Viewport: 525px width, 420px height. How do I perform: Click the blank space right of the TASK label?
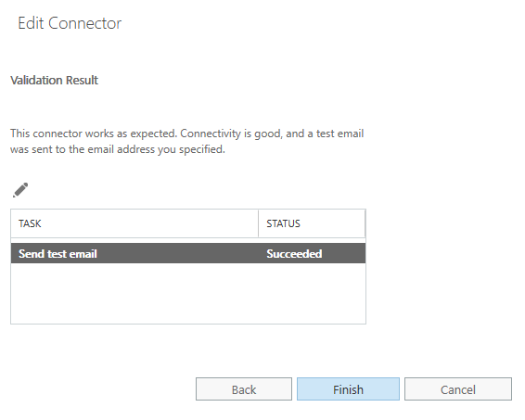coord(149,223)
